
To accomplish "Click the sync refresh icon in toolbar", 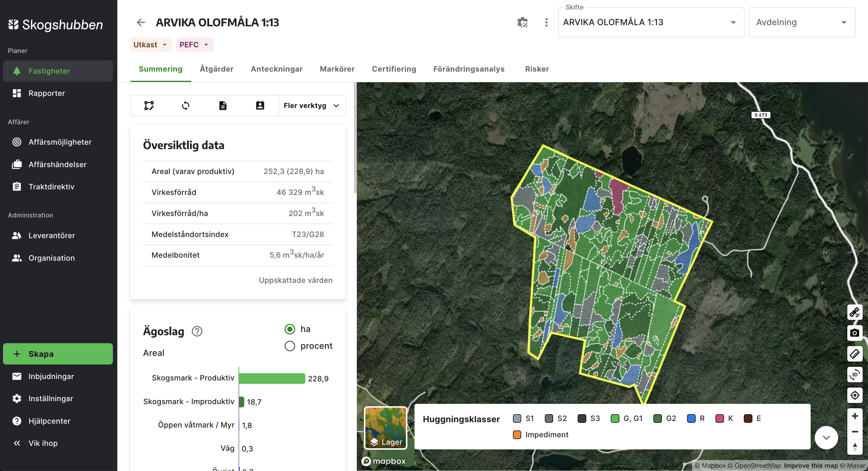I will click(x=186, y=106).
